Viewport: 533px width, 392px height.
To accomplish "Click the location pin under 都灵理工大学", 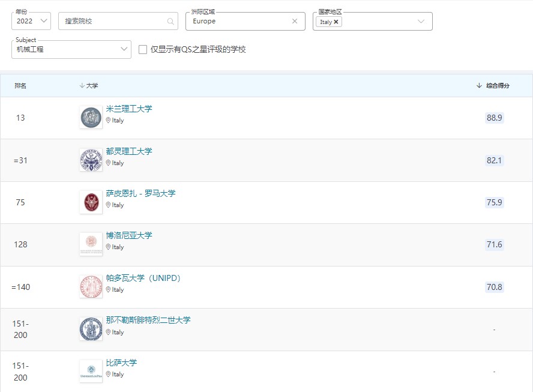I will click(108, 163).
